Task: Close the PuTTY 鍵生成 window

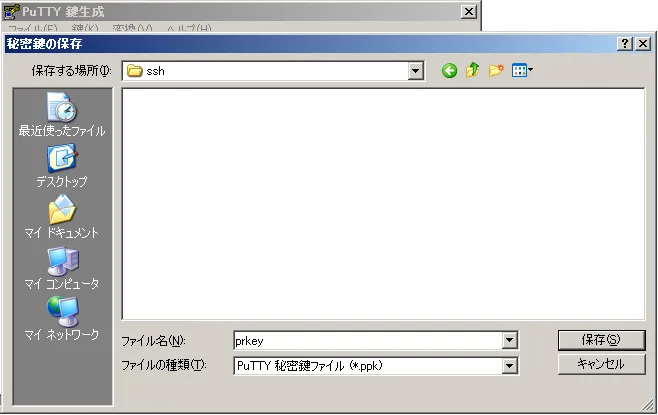Action: coord(468,11)
